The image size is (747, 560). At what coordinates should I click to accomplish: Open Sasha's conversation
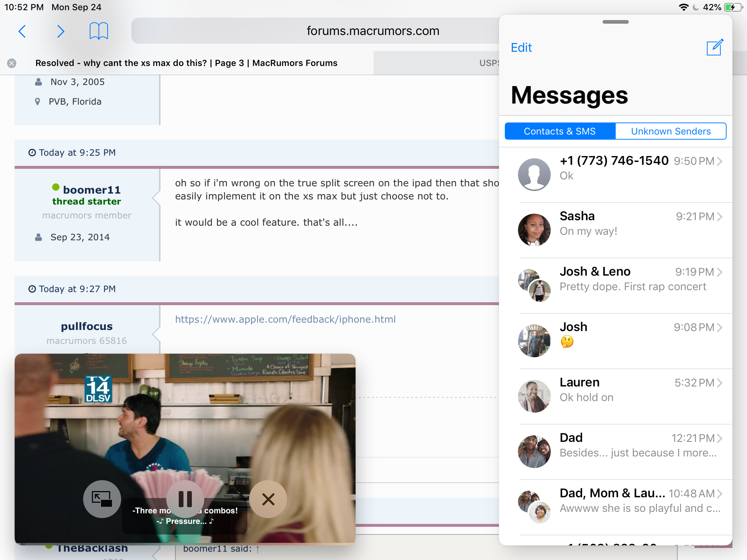[x=616, y=230]
